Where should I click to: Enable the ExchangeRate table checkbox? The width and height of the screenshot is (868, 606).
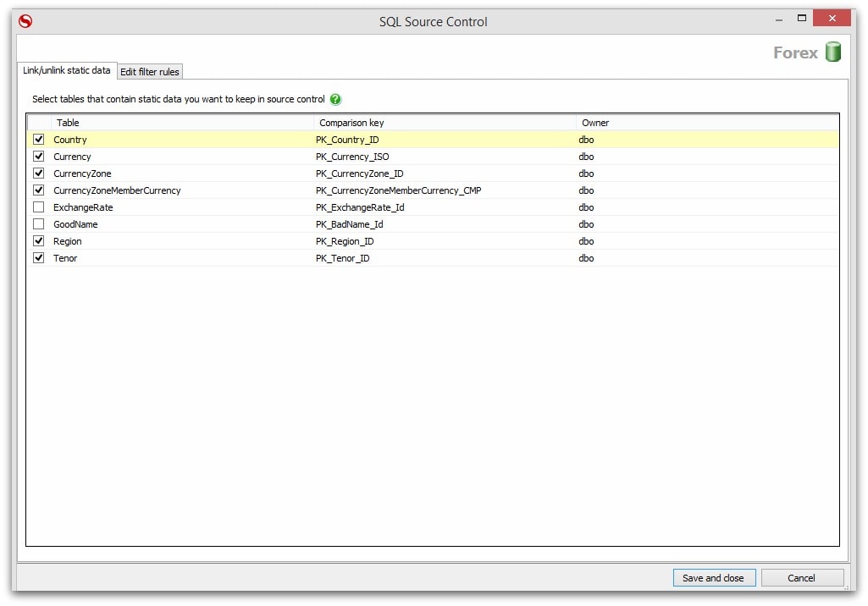38,207
